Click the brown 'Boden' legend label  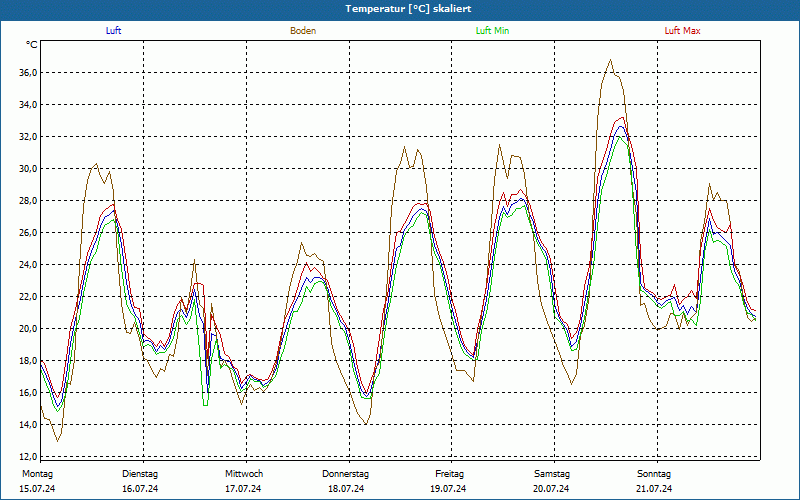pos(303,31)
